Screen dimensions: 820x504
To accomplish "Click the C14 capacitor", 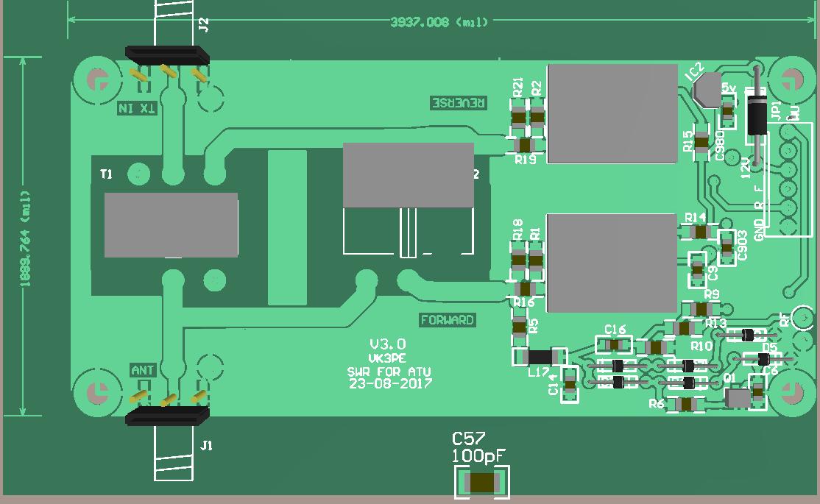I will [569, 385].
